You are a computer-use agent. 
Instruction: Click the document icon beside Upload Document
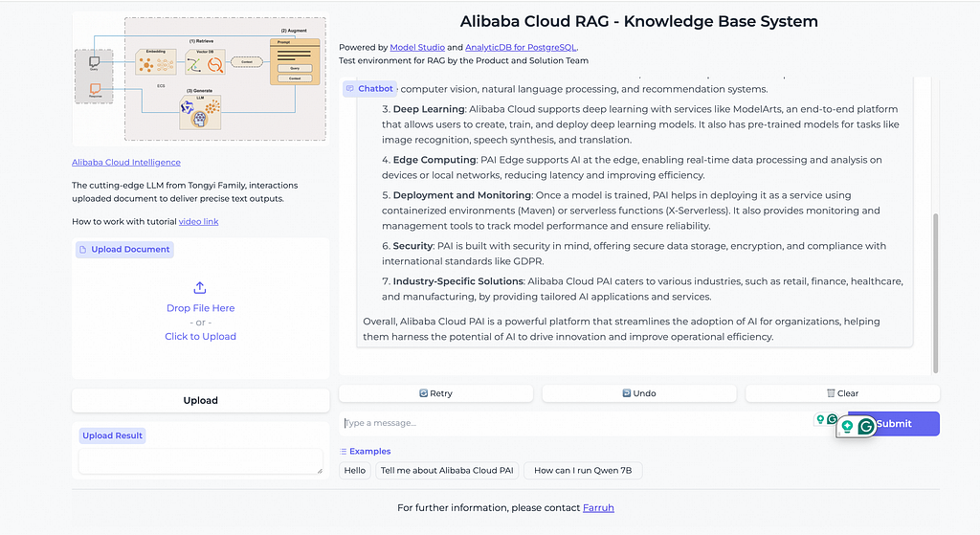click(x=82, y=250)
